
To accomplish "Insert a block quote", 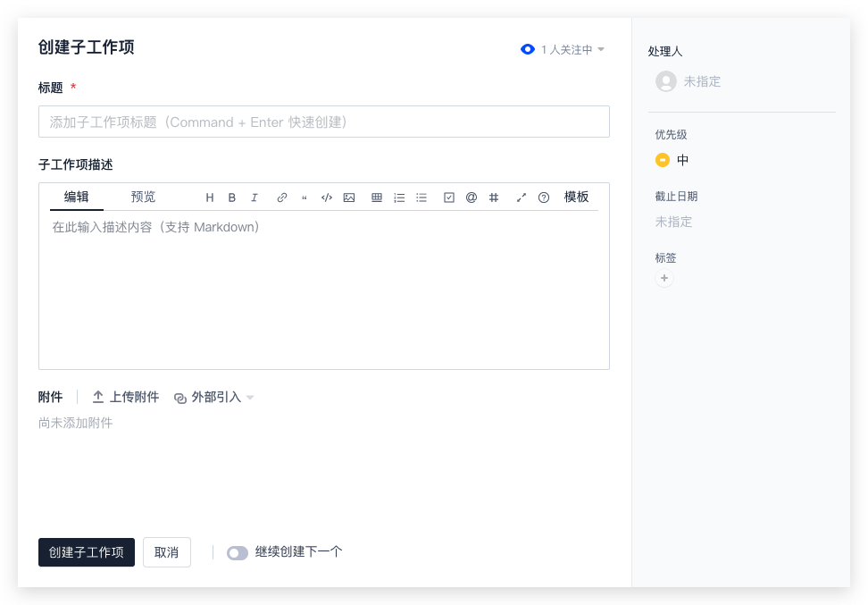I will 304,197.
